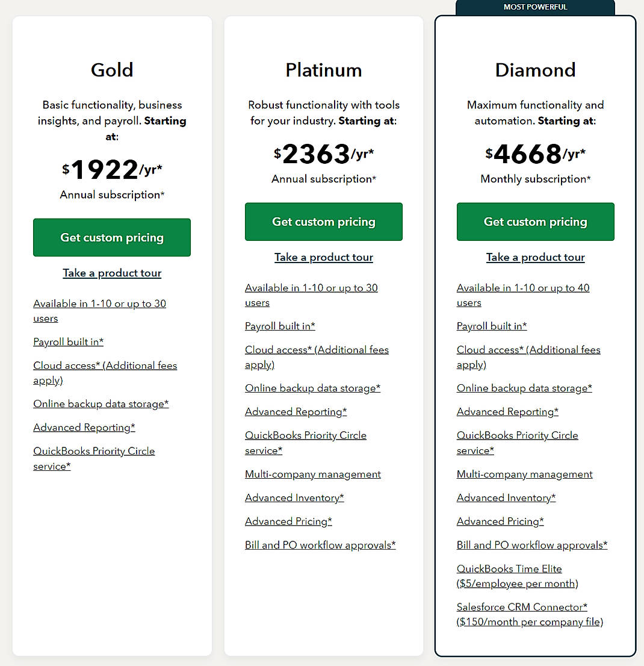View Diamond plan user availability link
Screen dimensions: 644x666
523,288
